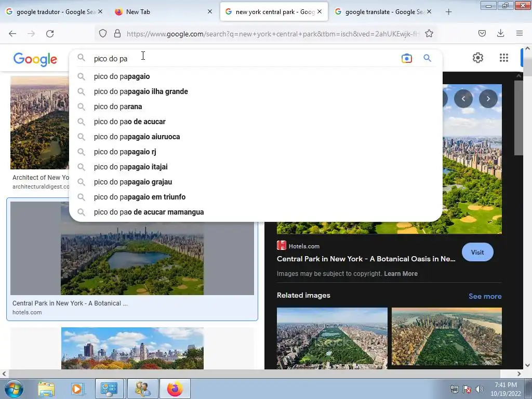Open the 'See more' related images link
532x399 pixels.
point(485,296)
